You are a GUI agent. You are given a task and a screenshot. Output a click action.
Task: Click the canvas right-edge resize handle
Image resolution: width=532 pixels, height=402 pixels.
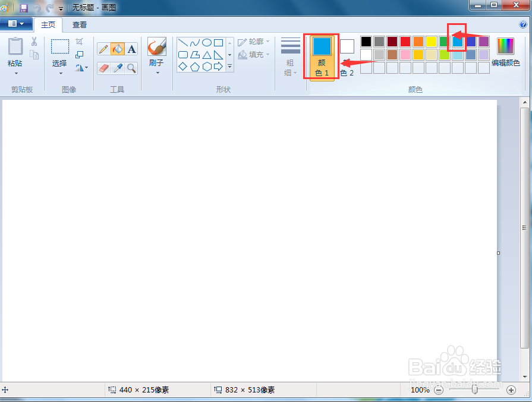498,253
